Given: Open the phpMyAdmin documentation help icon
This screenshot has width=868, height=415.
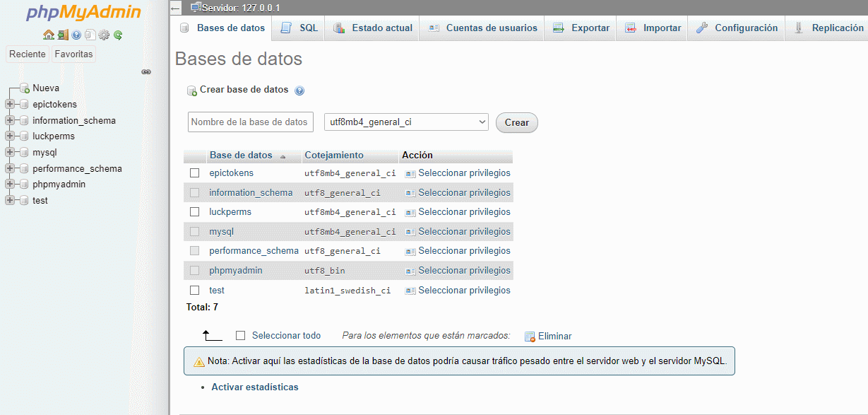Looking at the screenshot, I should 76,35.
